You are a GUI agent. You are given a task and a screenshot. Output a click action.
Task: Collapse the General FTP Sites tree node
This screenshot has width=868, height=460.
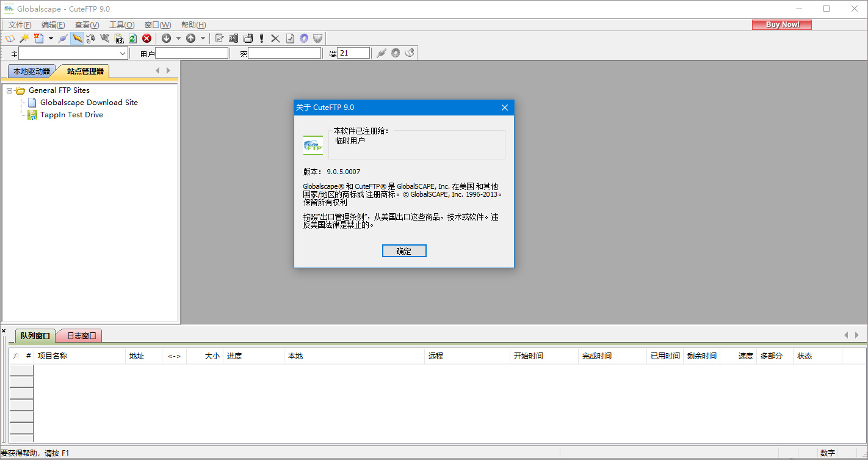10,90
